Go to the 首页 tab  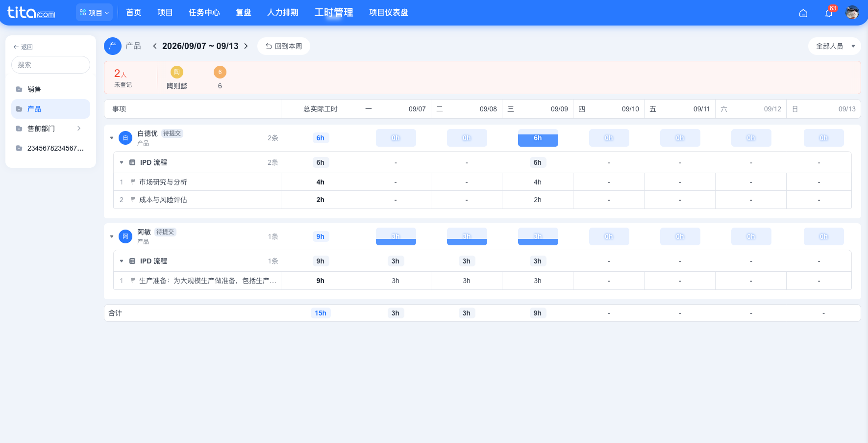(x=134, y=12)
